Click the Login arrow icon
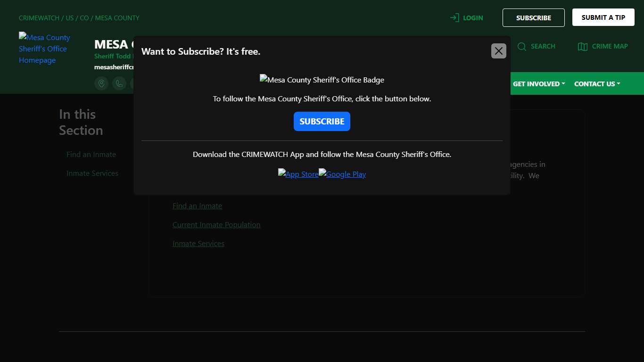The height and width of the screenshot is (362, 644). 454,18
